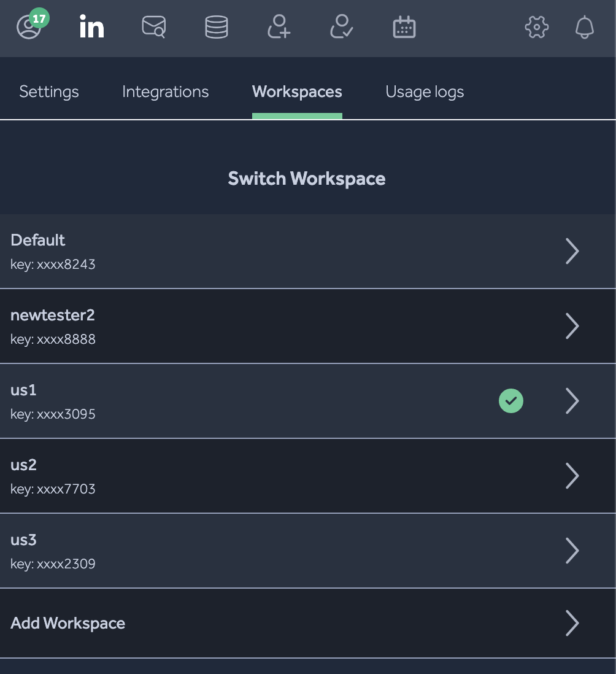This screenshot has height=674, width=616.
Task: Click the LinkedIn icon in top bar
Action: [x=92, y=28]
